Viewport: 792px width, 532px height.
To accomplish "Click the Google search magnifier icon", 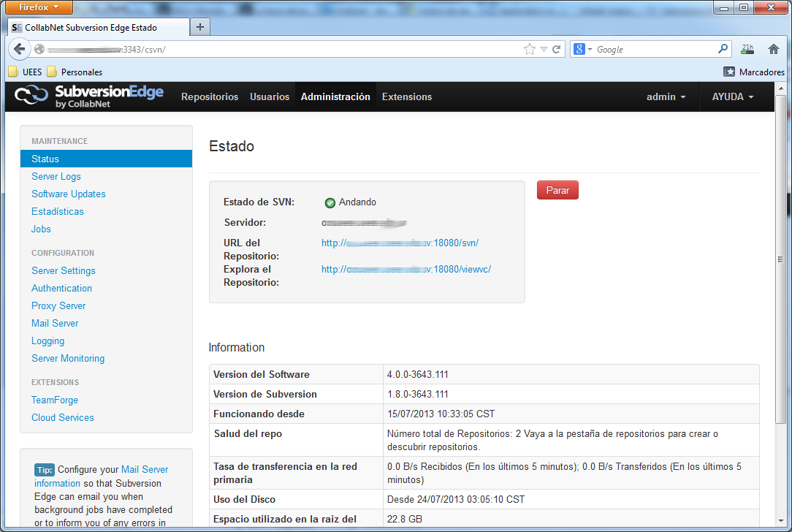I will (x=723, y=49).
